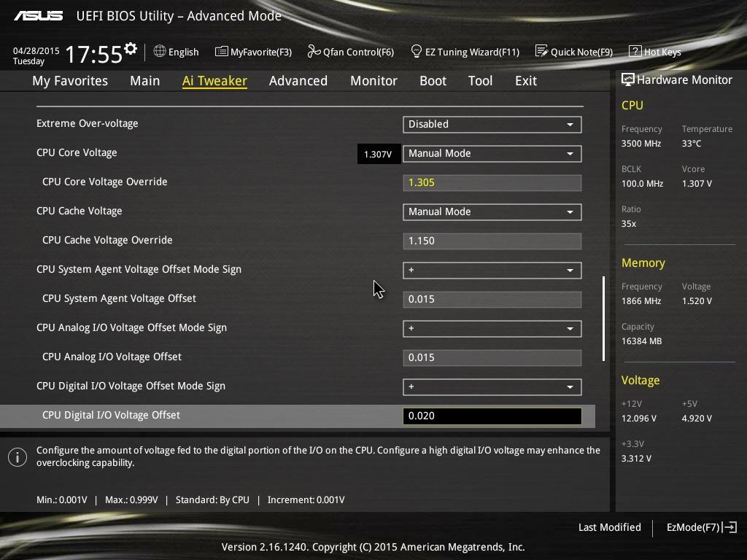The image size is (747, 560).
Task: Click the System Agent Voltage Offset field
Action: tap(492, 300)
